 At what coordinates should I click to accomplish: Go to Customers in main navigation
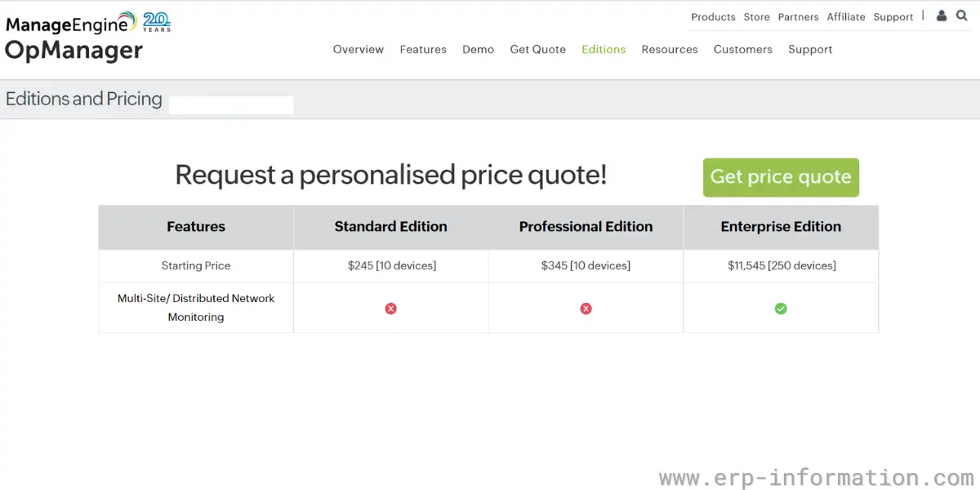coord(743,50)
